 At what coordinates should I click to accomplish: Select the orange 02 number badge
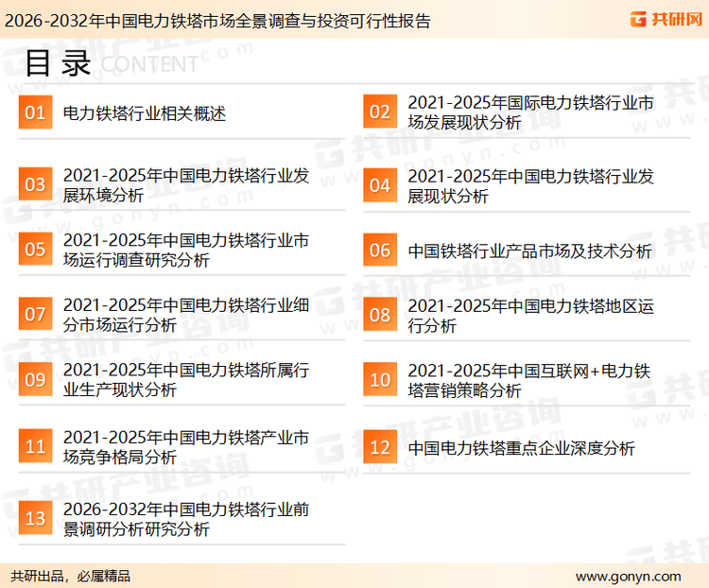coord(379,113)
